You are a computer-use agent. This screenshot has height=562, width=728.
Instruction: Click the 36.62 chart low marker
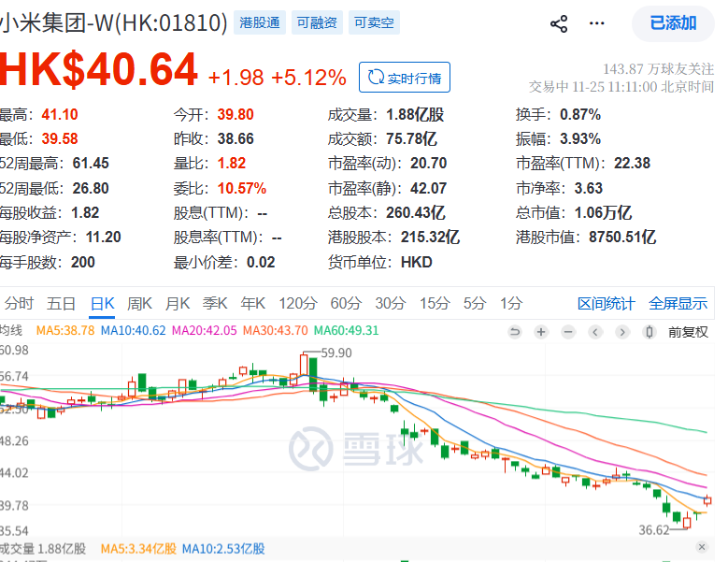(x=654, y=530)
